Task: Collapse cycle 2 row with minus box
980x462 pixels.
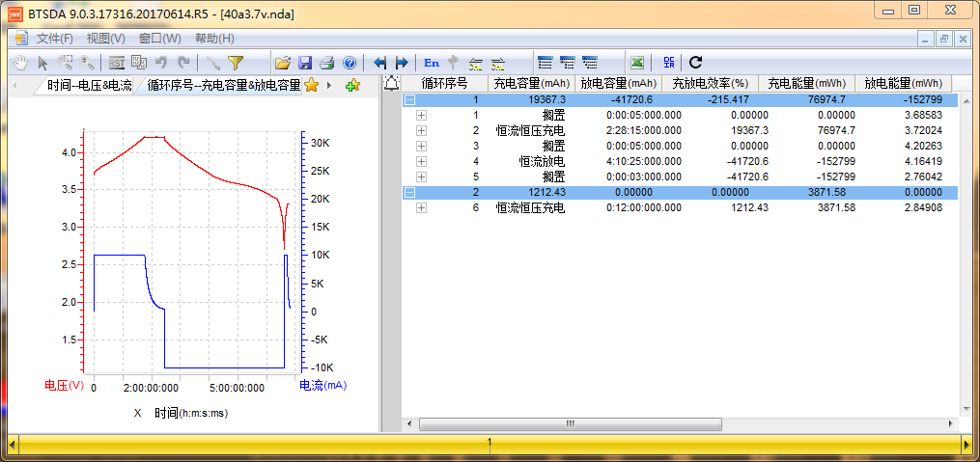Action: pos(410,192)
